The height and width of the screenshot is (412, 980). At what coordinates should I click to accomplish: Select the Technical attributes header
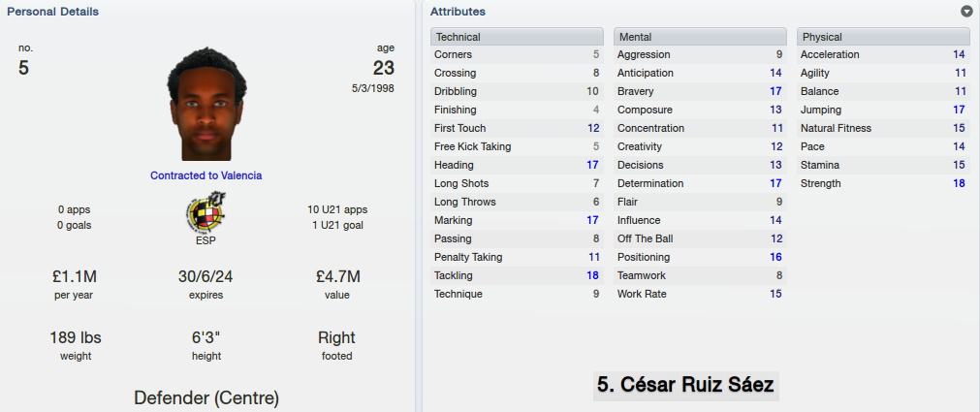tap(517, 37)
